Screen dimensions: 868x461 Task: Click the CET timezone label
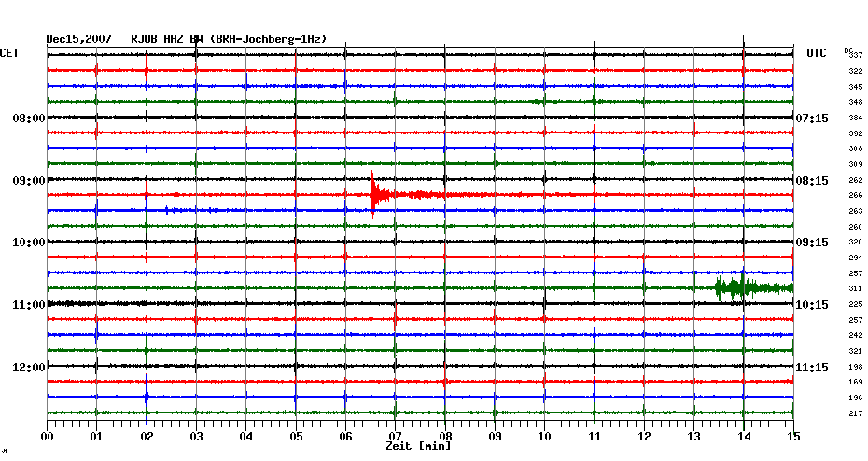pos(9,53)
